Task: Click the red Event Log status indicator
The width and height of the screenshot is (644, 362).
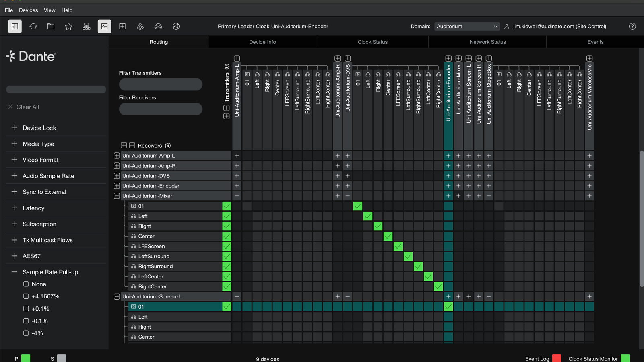Action: point(557,358)
